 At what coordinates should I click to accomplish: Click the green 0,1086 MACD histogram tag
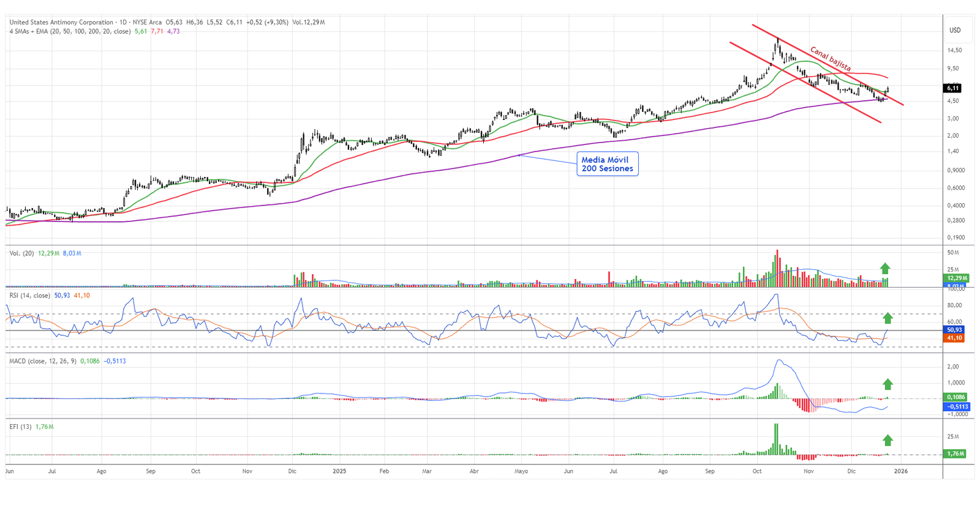point(956,397)
